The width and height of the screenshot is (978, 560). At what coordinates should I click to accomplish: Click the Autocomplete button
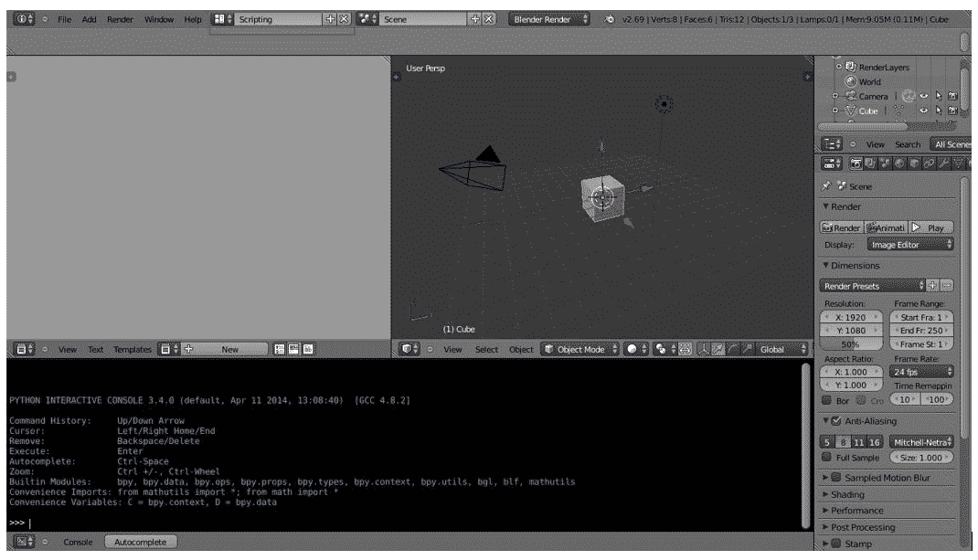[140, 542]
